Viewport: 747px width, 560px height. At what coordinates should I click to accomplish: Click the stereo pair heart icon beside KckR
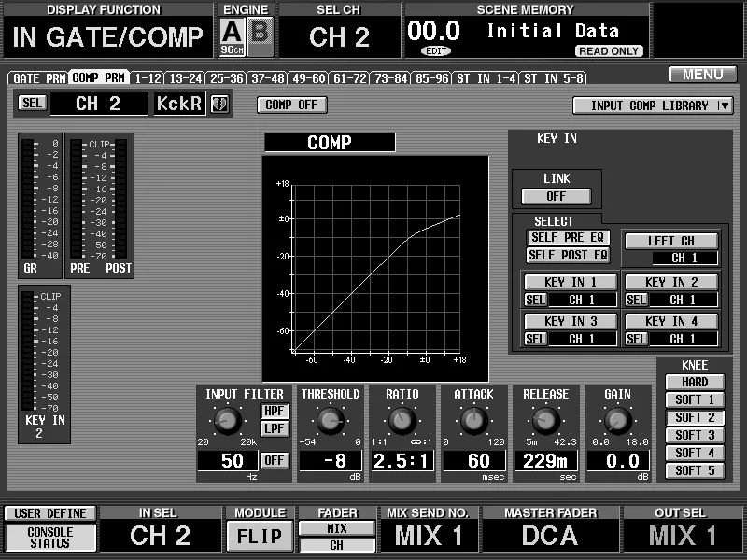[x=219, y=104]
